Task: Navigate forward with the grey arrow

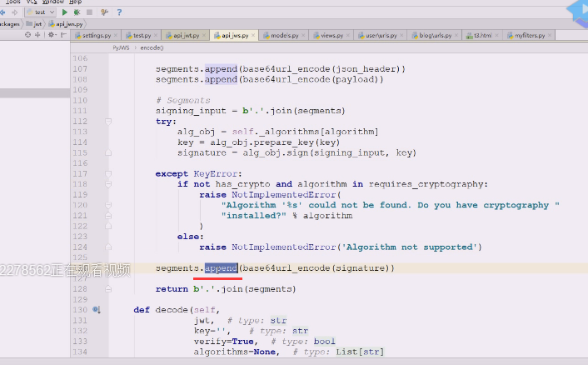Action: [x=15, y=12]
